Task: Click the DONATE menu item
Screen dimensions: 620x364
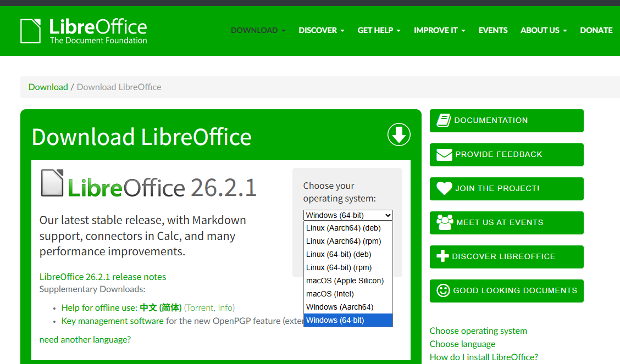Action: 596,30
